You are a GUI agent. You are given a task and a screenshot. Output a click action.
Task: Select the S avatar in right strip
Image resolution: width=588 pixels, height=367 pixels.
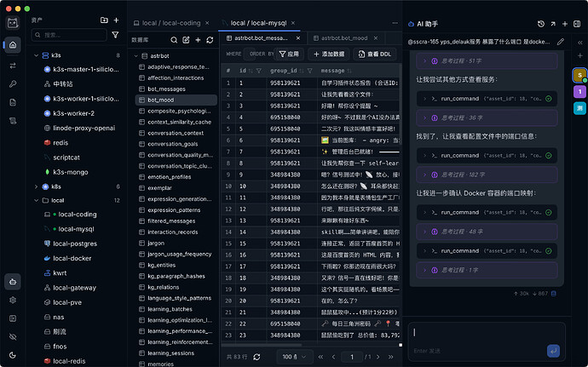tap(579, 75)
